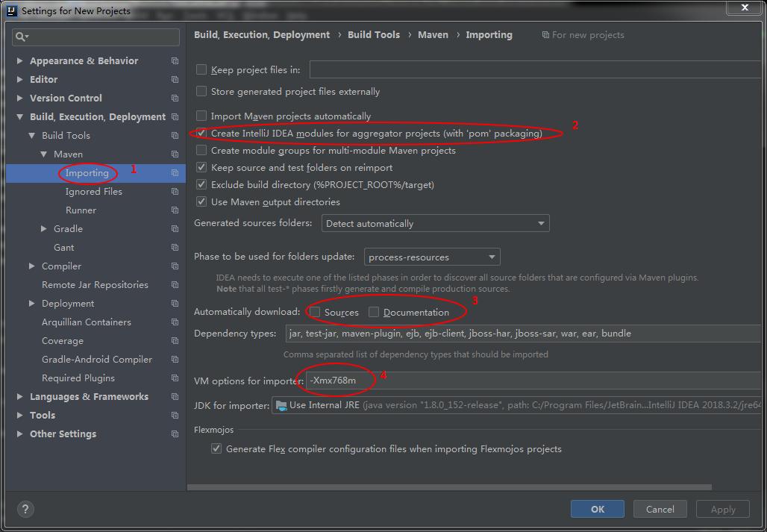Screen dimensions: 767x532
Task: Expand Version Control tree node
Action: [x=20, y=98]
